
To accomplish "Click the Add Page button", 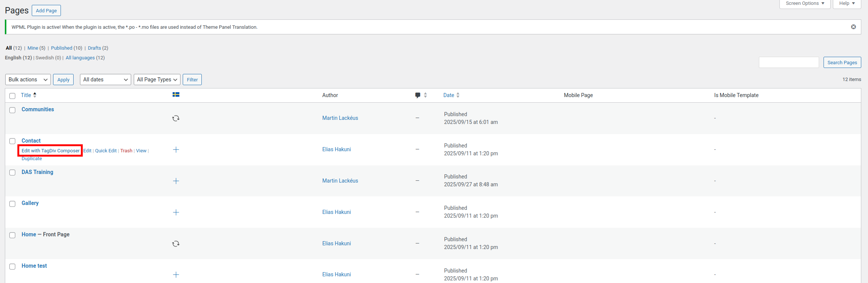I will coord(46,10).
